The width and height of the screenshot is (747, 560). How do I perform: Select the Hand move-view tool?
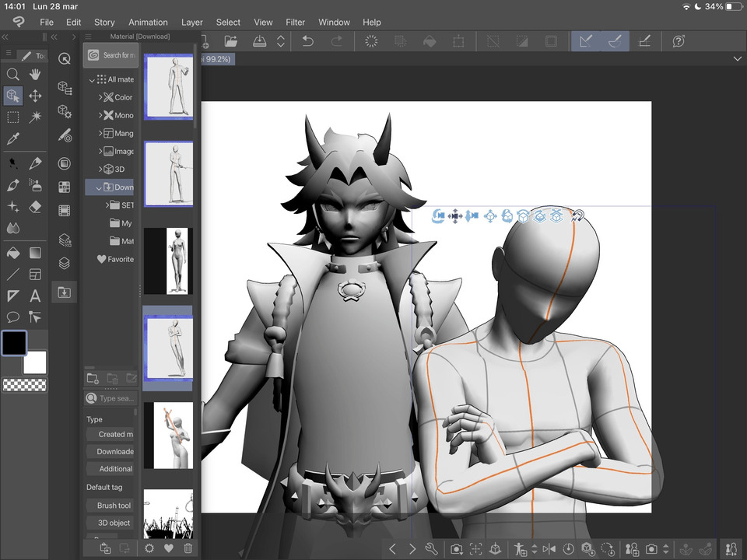[x=35, y=75]
